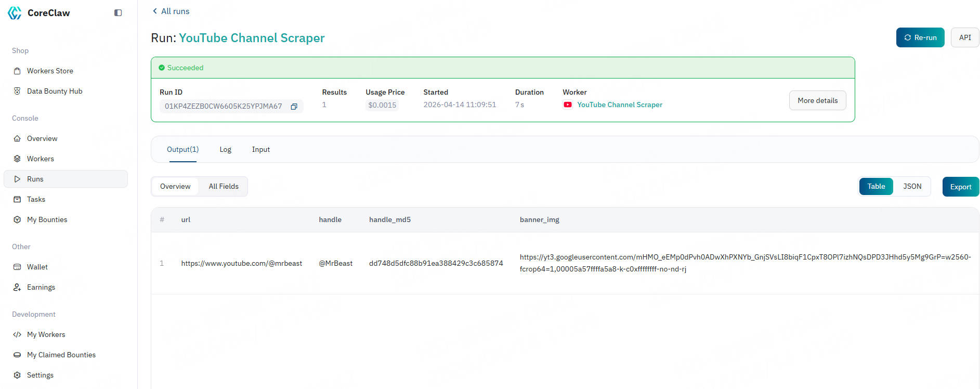Image resolution: width=980 pixels, height=389 pixels.
Task: Re-run the YouTube Channel Scraper
Action: click(x=920, y=37)
